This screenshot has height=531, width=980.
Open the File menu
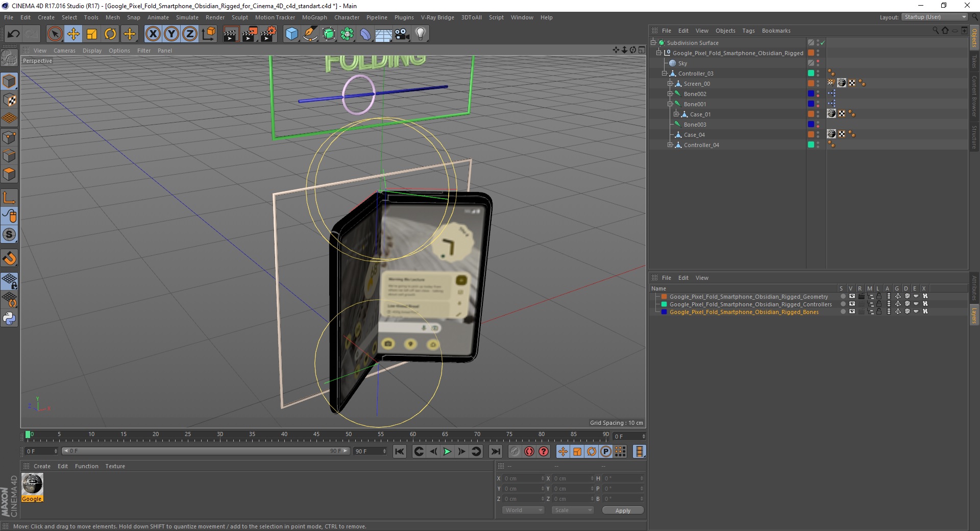9,17
